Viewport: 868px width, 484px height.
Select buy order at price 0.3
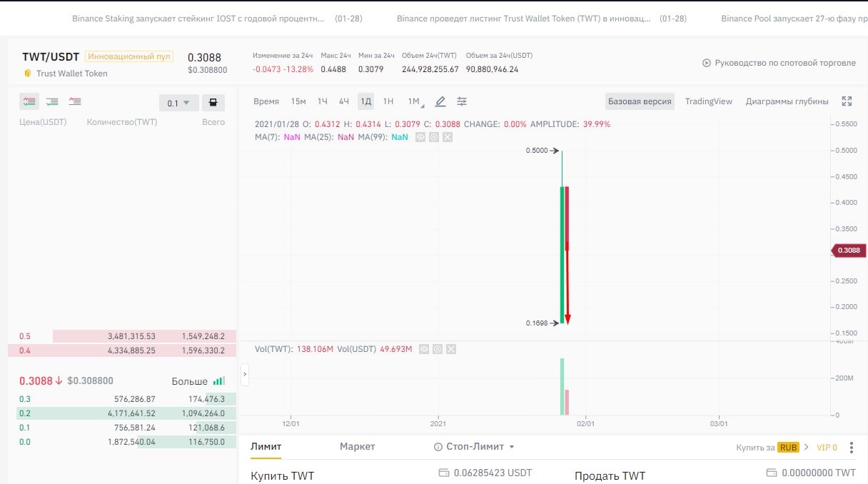pyautogui.click(x=122, y=399)
